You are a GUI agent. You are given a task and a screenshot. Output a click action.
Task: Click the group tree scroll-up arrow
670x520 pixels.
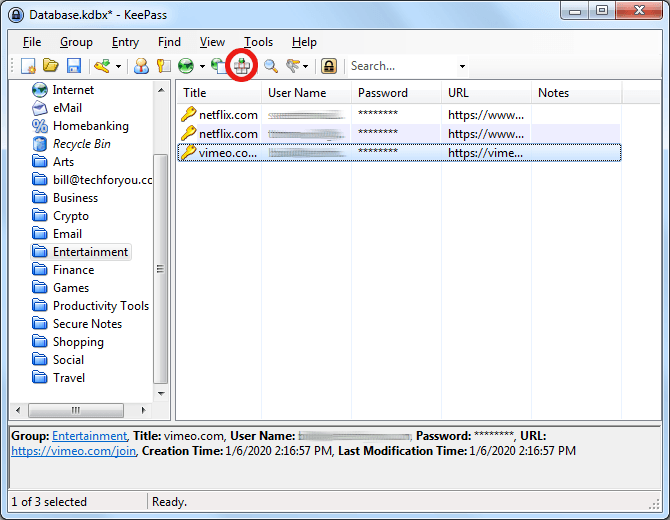(161, 90)
